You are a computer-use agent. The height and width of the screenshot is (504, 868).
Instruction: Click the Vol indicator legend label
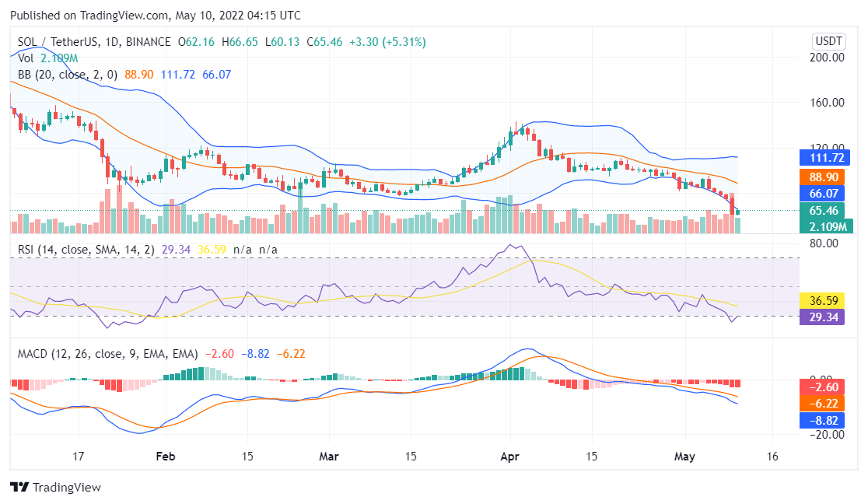coord(26,58)
